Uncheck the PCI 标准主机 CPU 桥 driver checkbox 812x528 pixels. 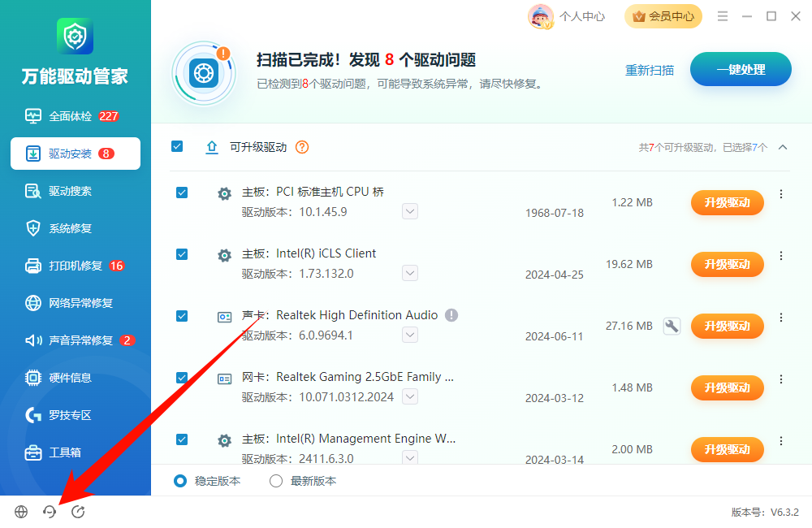click(182, 193)
